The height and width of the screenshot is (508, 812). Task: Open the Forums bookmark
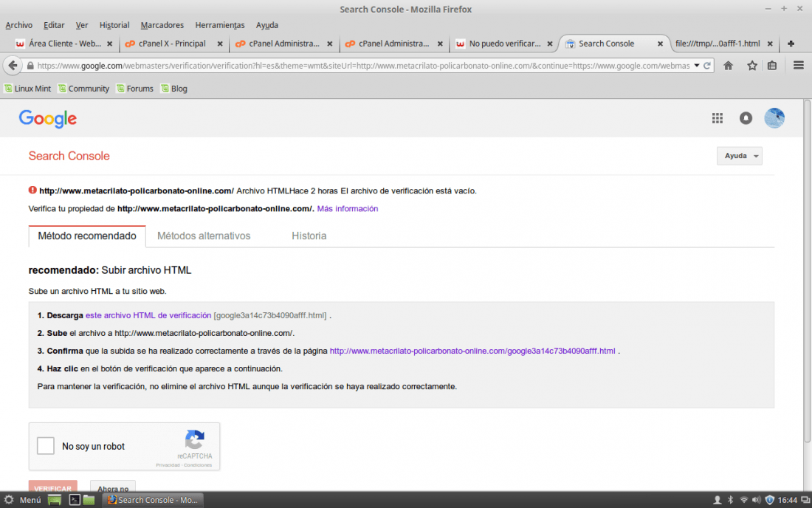(134, 89)
